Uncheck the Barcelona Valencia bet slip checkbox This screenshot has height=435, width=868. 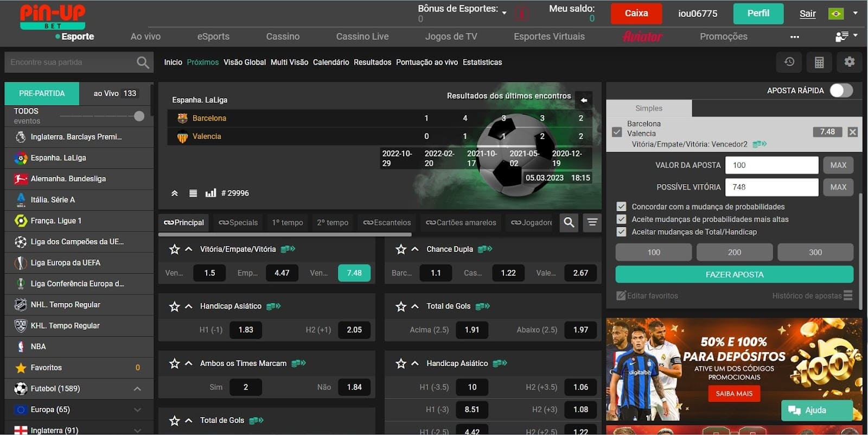pyautogui.click(x=617, y=132)
